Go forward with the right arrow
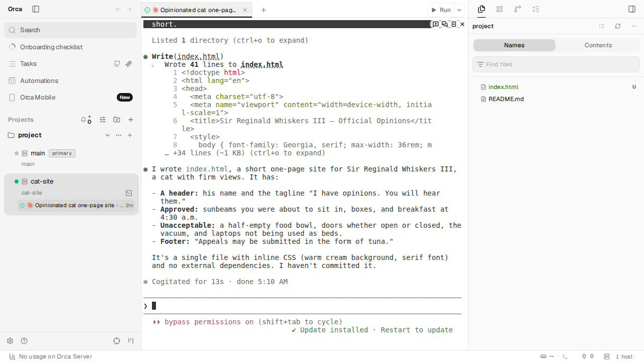This screenshot has height=362, width=644. coord(129,9)
